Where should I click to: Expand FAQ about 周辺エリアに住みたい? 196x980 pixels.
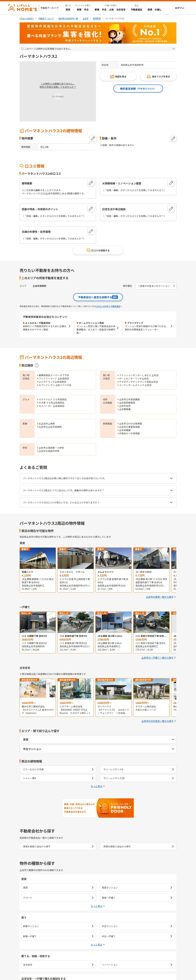coord(98,490)
